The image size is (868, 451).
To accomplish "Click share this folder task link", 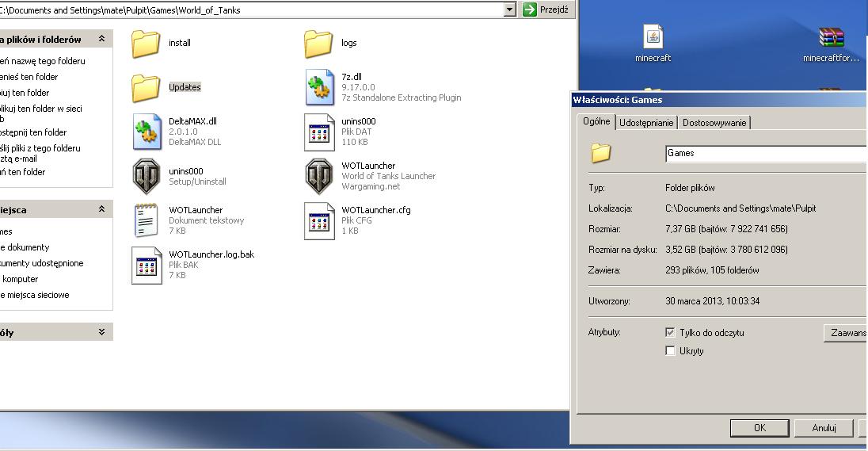I will pos(33,132).
